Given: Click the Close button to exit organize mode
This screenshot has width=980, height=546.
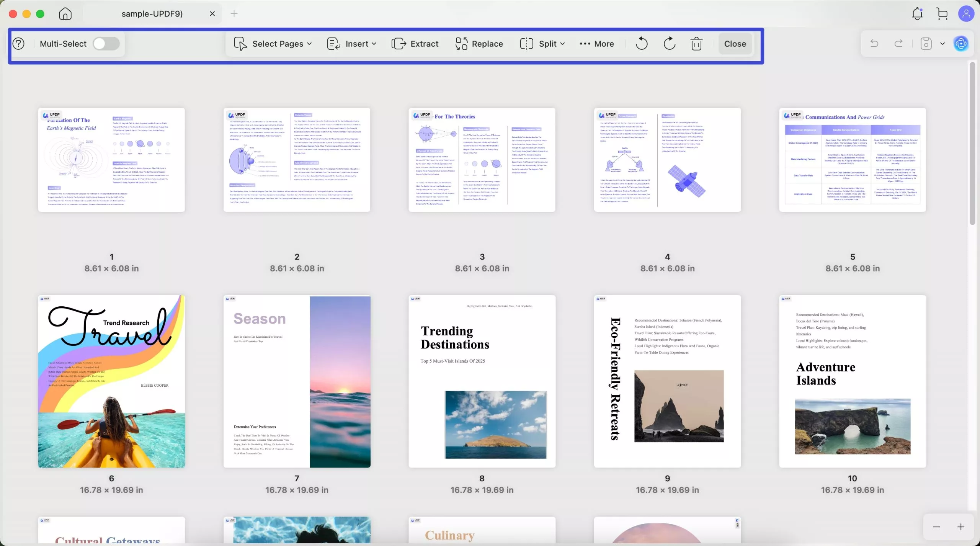Looking at the screenshot, I should click(734, 44).
